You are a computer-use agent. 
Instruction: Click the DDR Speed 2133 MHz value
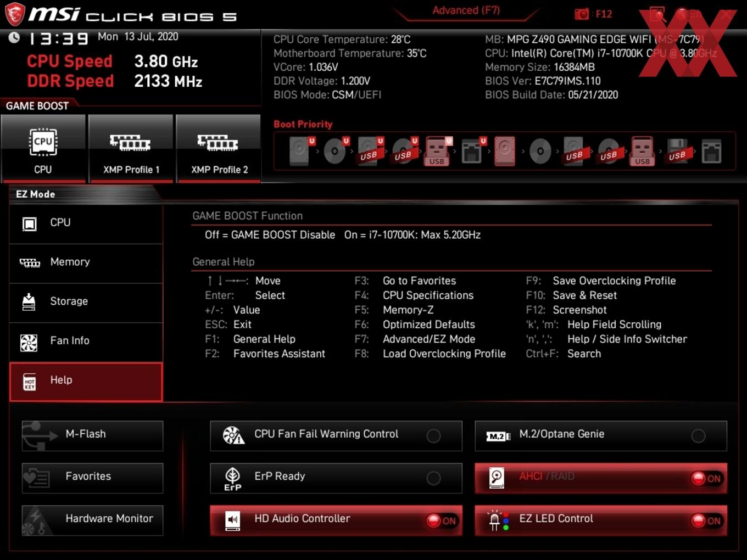click(x=168, y=81)
